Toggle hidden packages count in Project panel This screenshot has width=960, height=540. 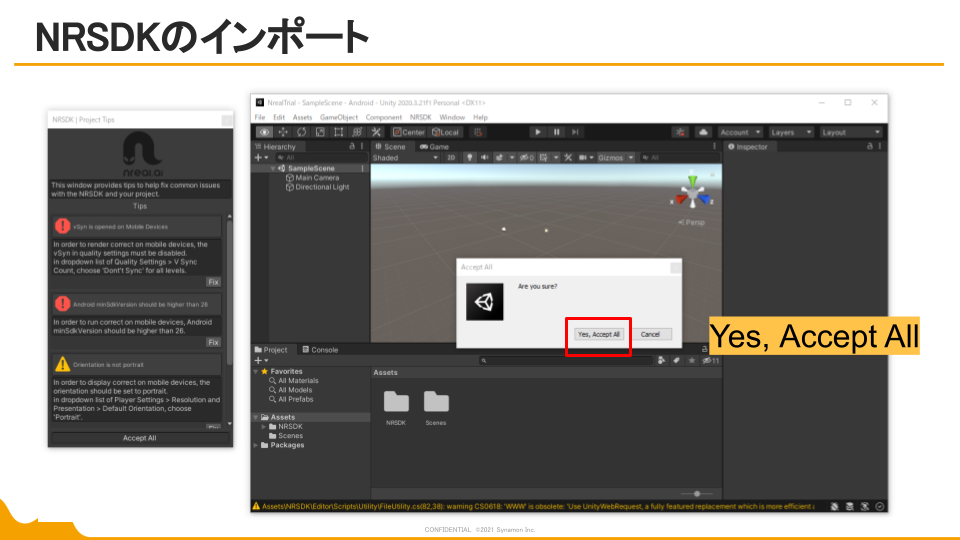click(x=711, y=361)
